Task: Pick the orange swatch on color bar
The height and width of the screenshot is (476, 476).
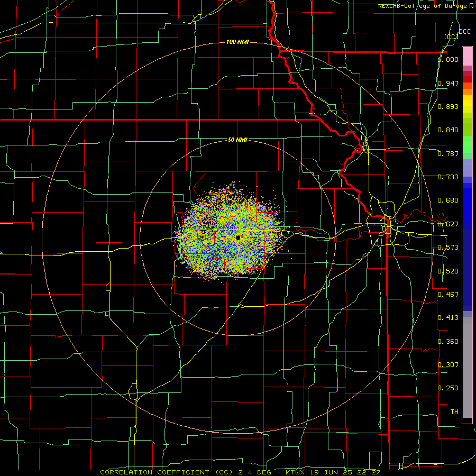Action: point(467,91)
